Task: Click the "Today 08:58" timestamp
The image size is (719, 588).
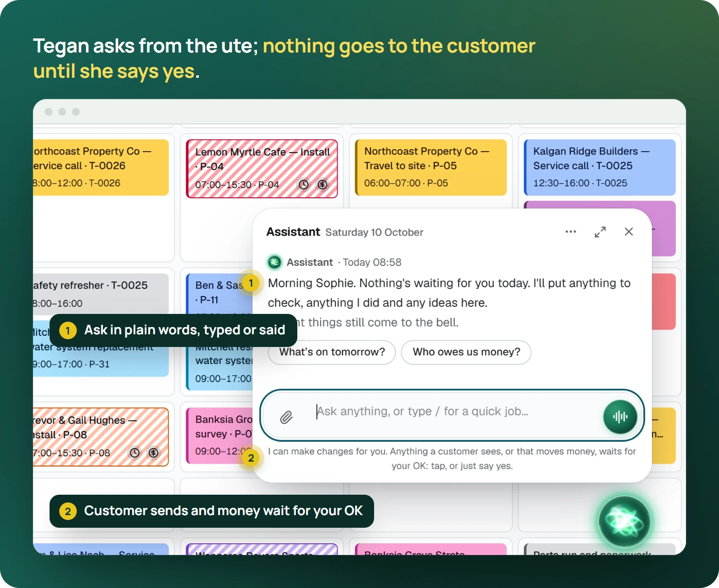Action: tap(372, 262)
